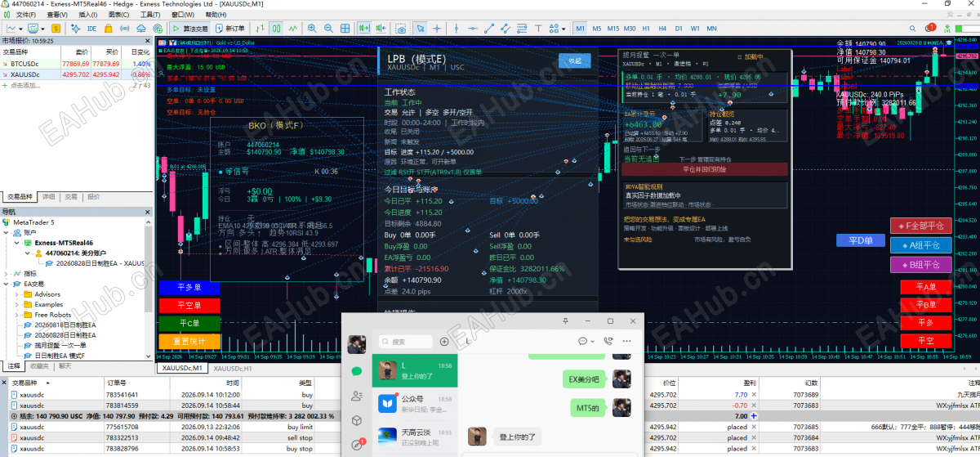Collapse the Exness-MT5Real46 account node
The image size is (980, 457).
17,243
